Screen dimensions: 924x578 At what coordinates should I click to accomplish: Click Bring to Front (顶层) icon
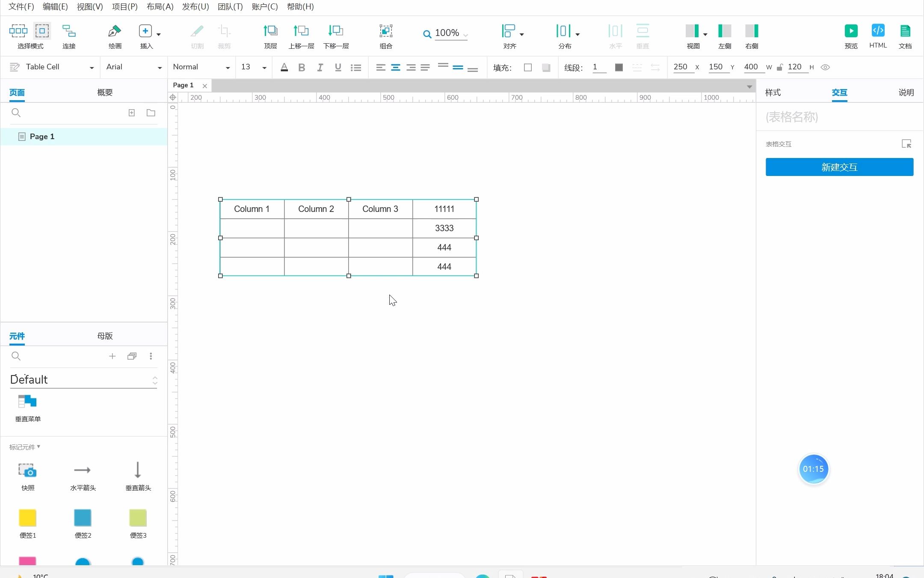270,31
